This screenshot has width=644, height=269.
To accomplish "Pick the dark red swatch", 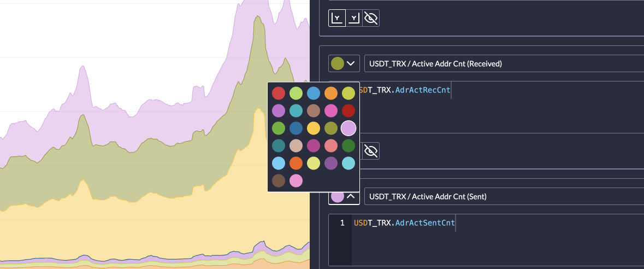I will click(348, 110).
